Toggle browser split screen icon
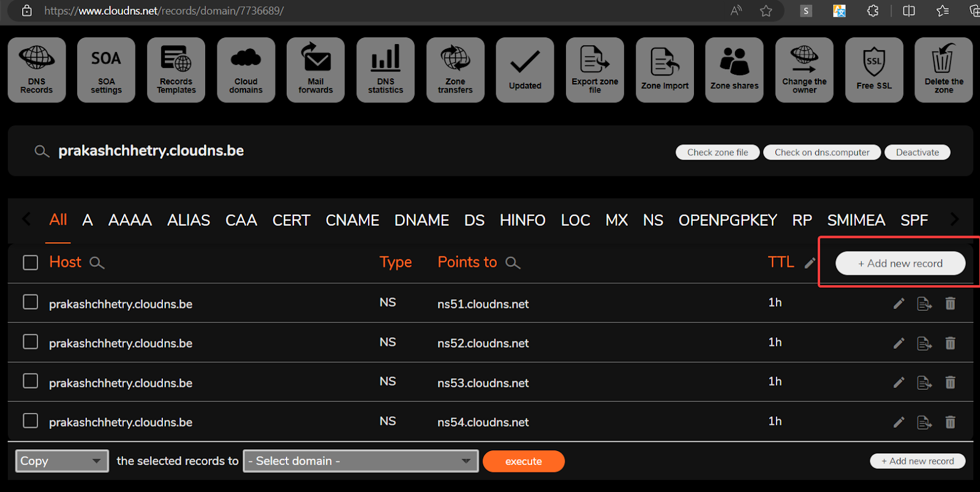The height and width of the screenshot is (492, 980). coord(909,11)
